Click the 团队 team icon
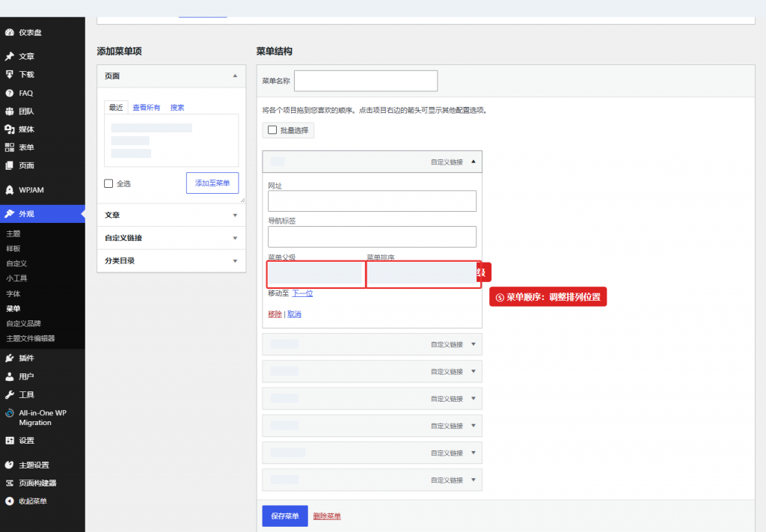This screenshot has width=766, height=532. [9, 111]
